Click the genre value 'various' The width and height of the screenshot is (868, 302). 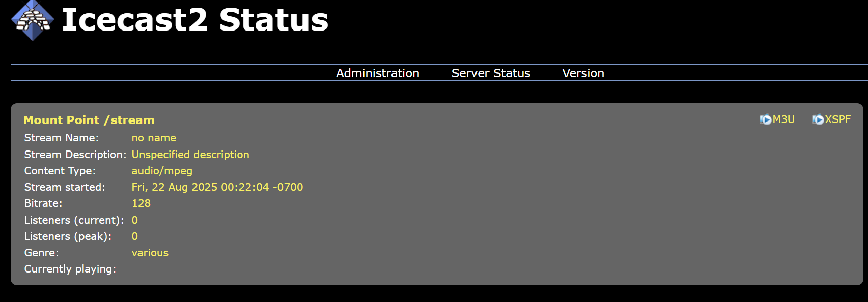(x=150, y=253)
